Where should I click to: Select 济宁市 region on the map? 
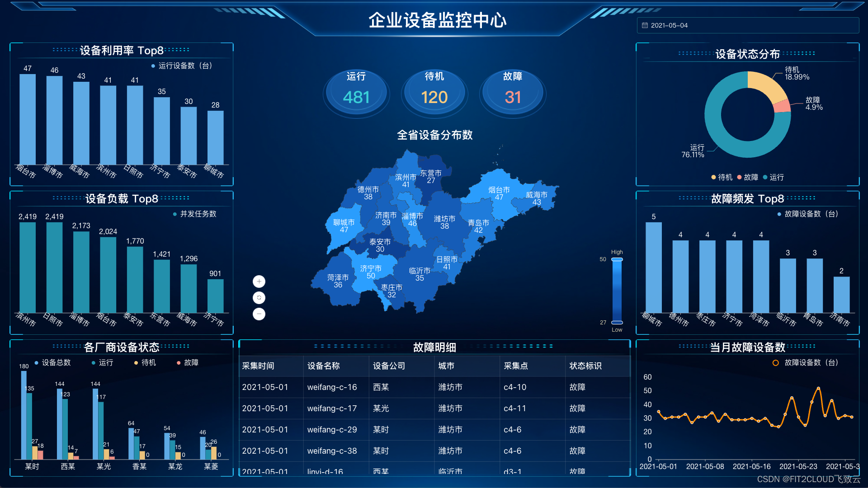(x=371, y=272)
